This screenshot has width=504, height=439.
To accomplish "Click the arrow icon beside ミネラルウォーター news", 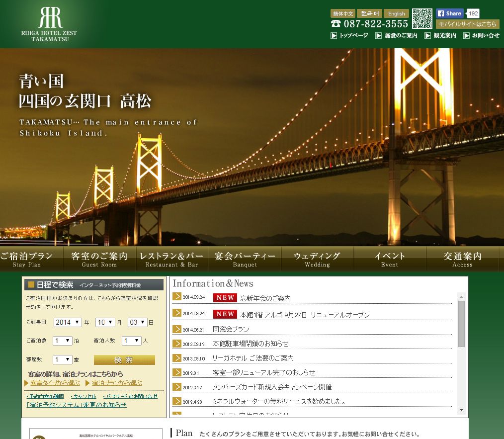I will point(177,401).
